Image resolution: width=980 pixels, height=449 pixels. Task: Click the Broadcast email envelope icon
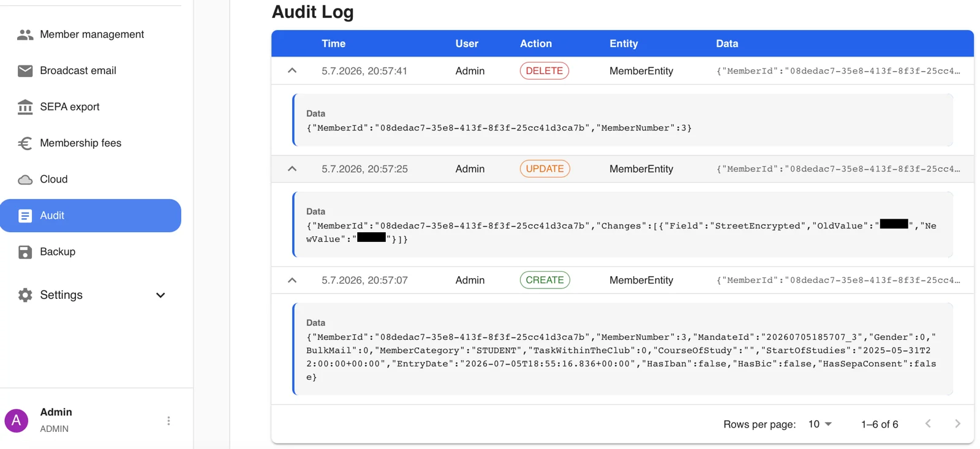(25, 71)
